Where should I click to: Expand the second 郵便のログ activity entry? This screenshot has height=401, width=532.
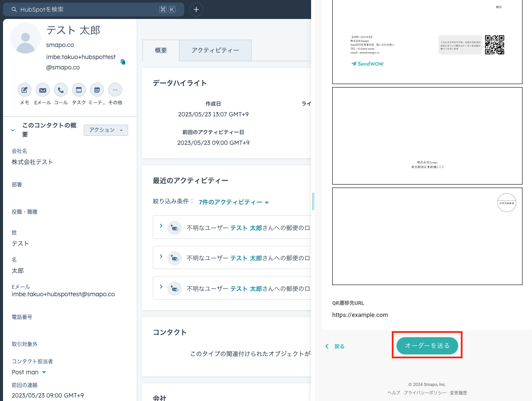click(x=161, y=257)
